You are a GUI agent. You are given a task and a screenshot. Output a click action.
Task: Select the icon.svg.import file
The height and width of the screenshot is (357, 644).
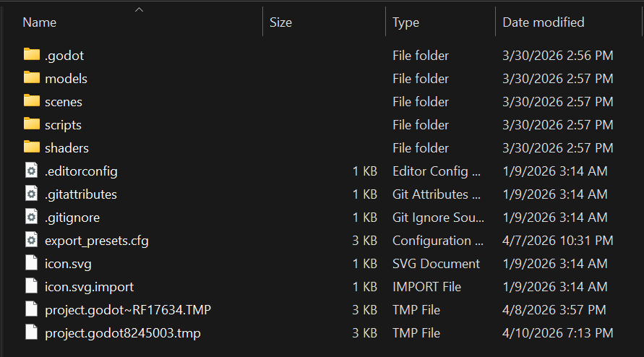pos(89,287)
